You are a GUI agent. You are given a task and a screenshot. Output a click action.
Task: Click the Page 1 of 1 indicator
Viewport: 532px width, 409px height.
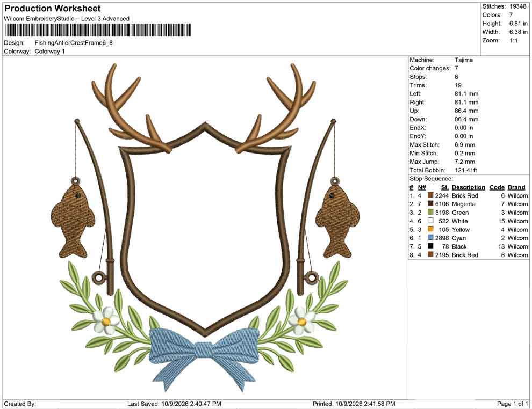point(512,404)
